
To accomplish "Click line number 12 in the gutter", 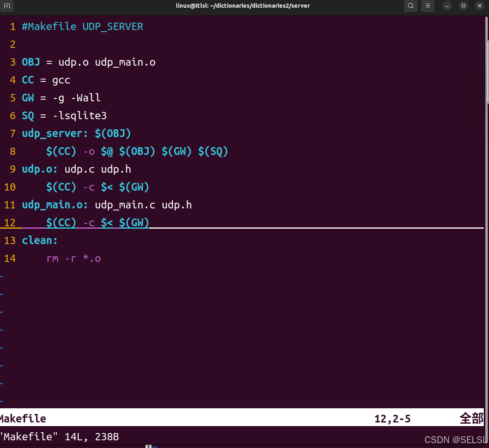I will point(10,223).
